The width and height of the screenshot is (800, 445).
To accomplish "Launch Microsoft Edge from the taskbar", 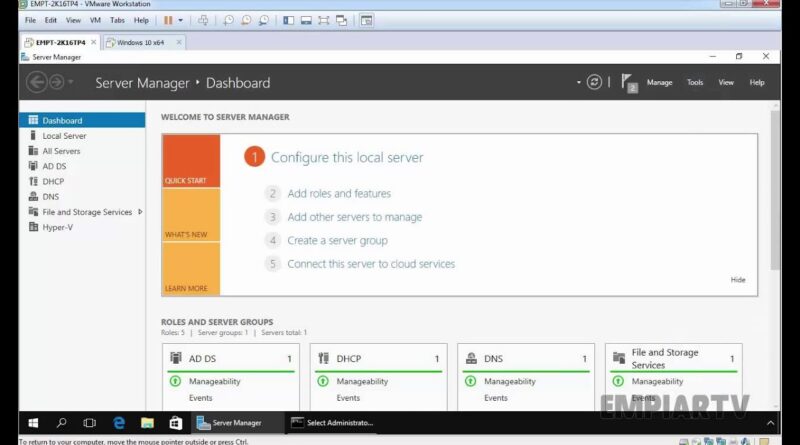I will coord(118,423).
